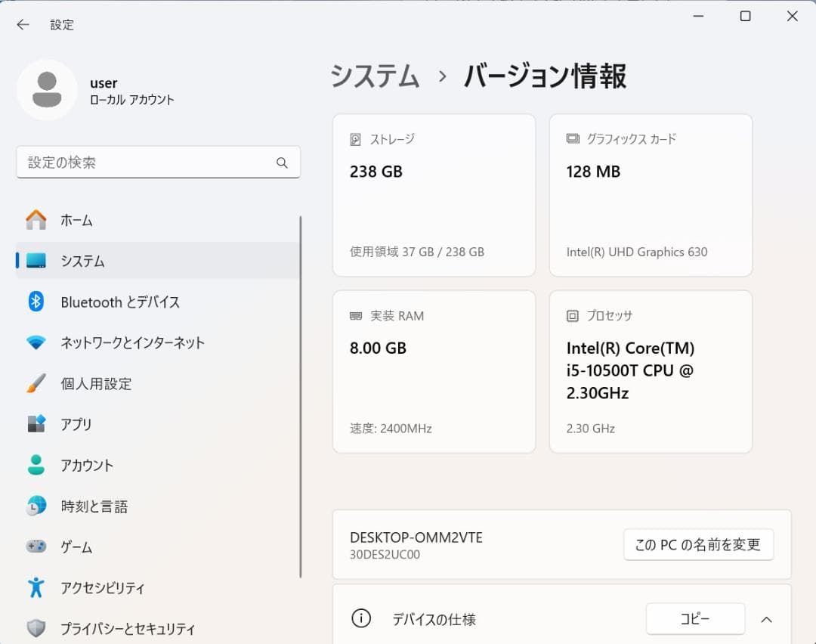816x644 pixels.
Task: Navigate to ホーム in the sidebar
Action: click(x=76, y=220)
